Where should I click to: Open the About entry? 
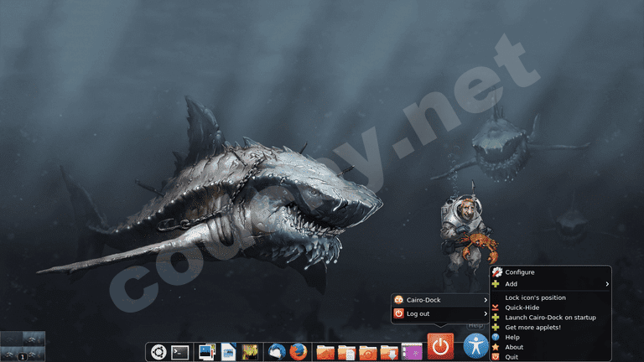pos(550,347)
